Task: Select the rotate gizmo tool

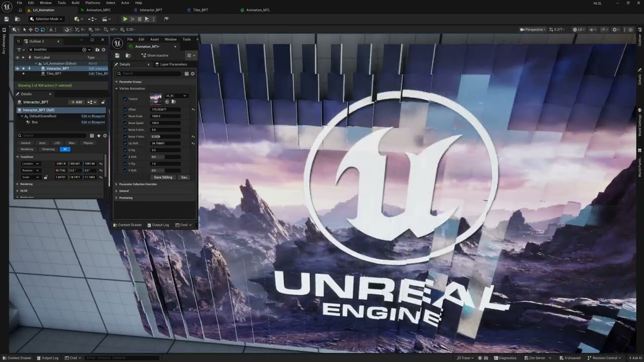Action: [36, 30]
